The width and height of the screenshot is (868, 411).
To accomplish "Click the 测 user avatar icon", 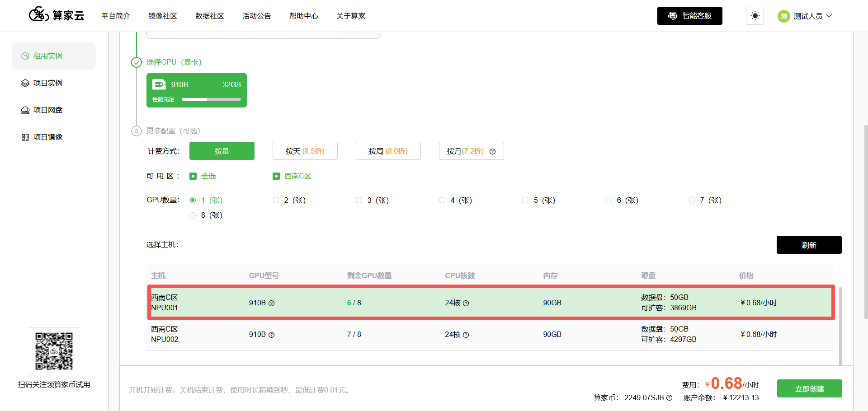I will [x=784, y=16].
